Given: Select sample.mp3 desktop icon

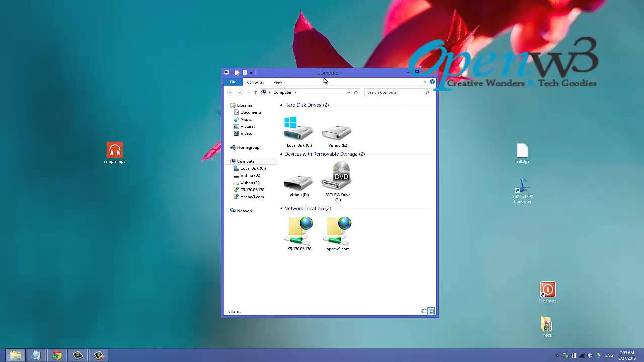Looking at the screenshot, I should coord(115,153).
